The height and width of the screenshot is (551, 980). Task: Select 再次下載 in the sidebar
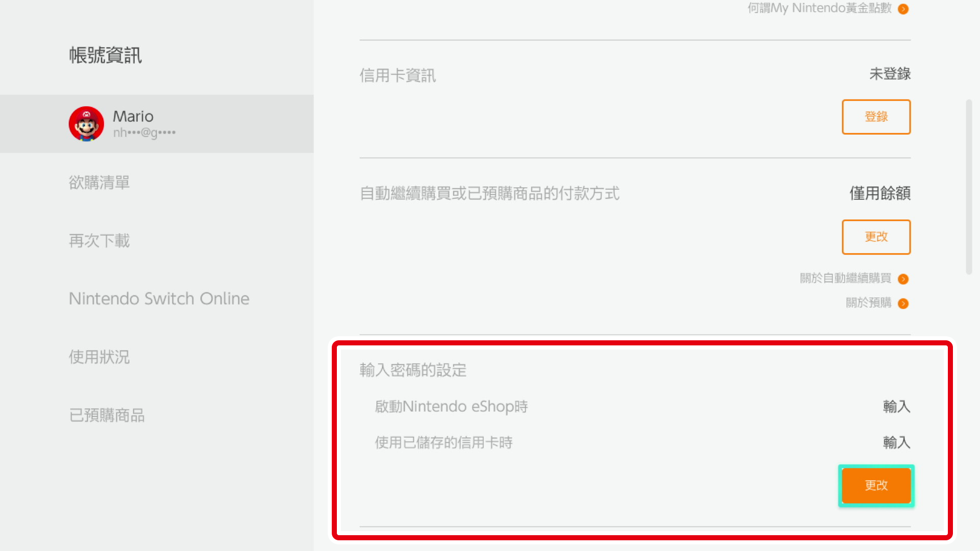[99, 241]
